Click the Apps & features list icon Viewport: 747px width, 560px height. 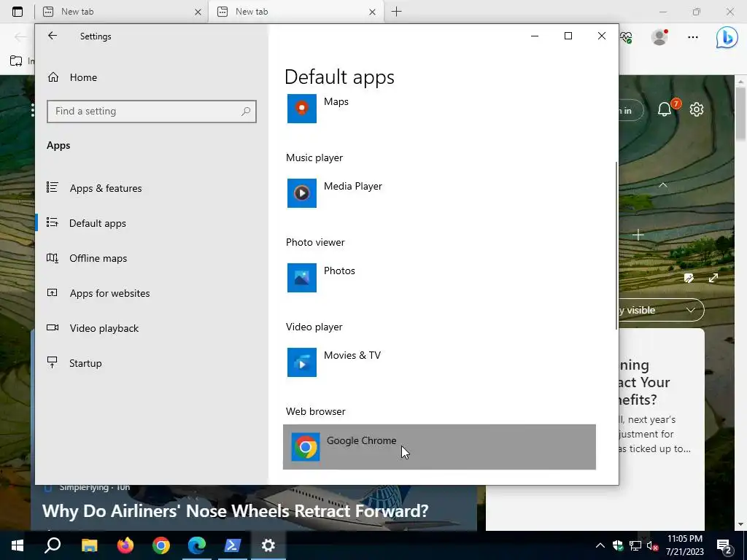(x=53, y=187)
